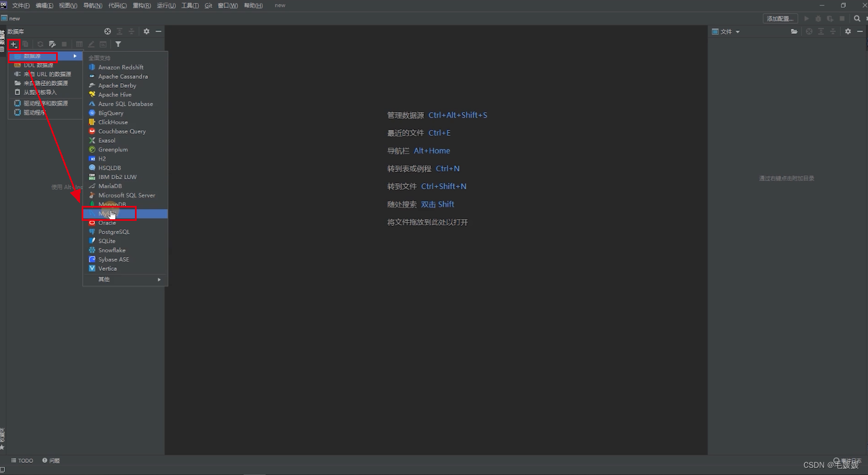
Task: Open the 问题 tool window tab
Action: click(x=51, y=461)
